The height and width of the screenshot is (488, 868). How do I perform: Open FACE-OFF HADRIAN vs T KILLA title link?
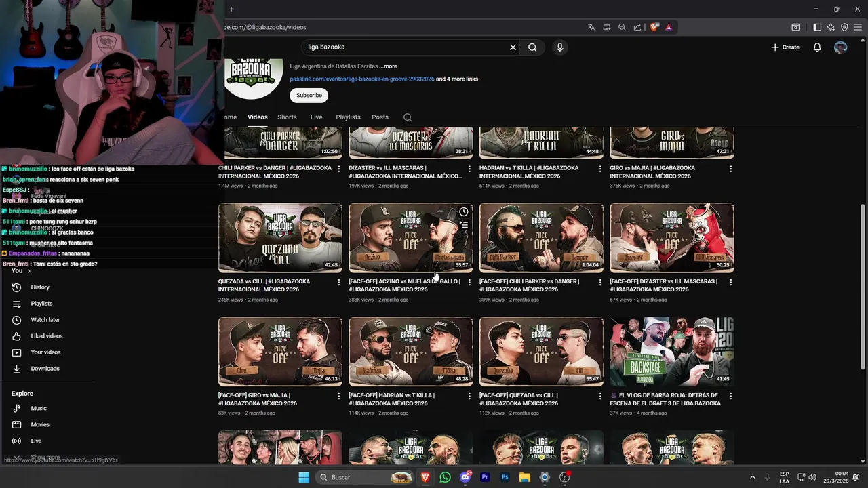pyautogui.click(x=391, y=399)
